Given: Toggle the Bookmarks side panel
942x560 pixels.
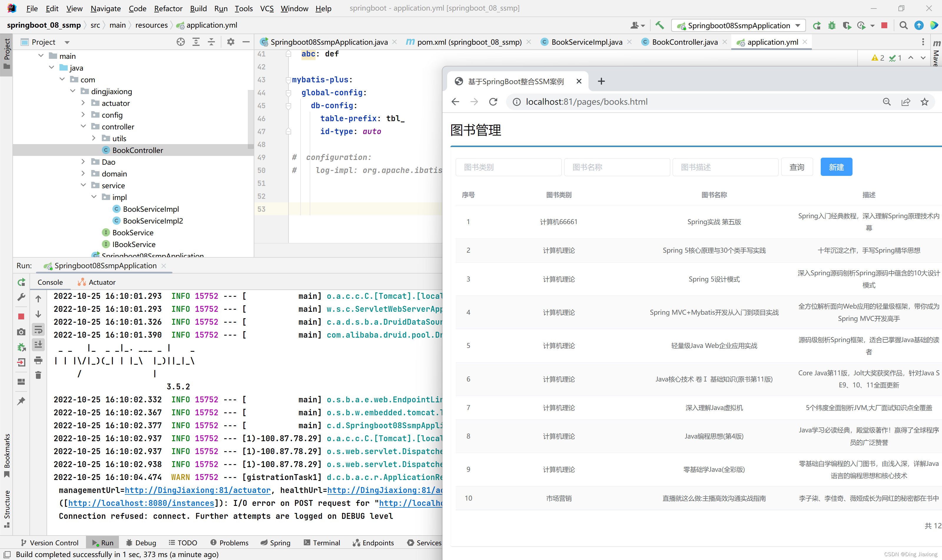Looking at the screenshot, I should point(7,456).
